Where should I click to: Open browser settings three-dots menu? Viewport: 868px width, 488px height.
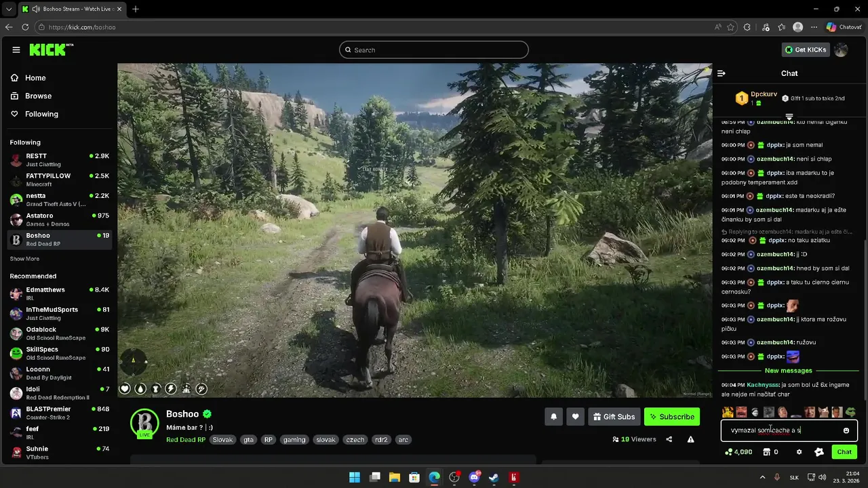[814, 27]
